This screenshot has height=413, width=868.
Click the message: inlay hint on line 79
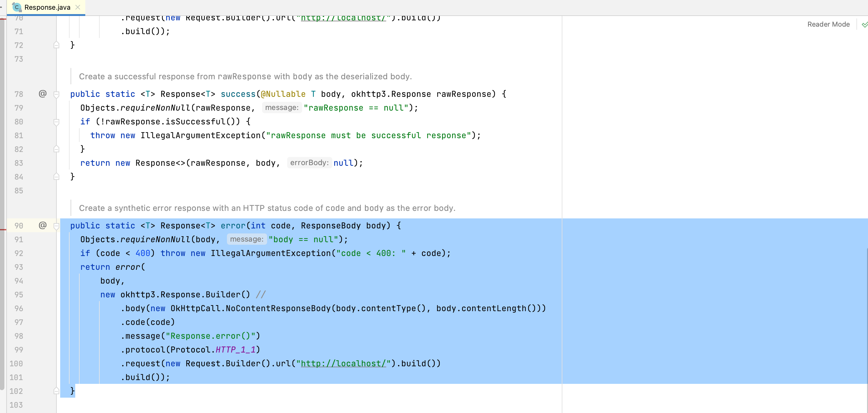pyautogui.click(x=282, y=108)
